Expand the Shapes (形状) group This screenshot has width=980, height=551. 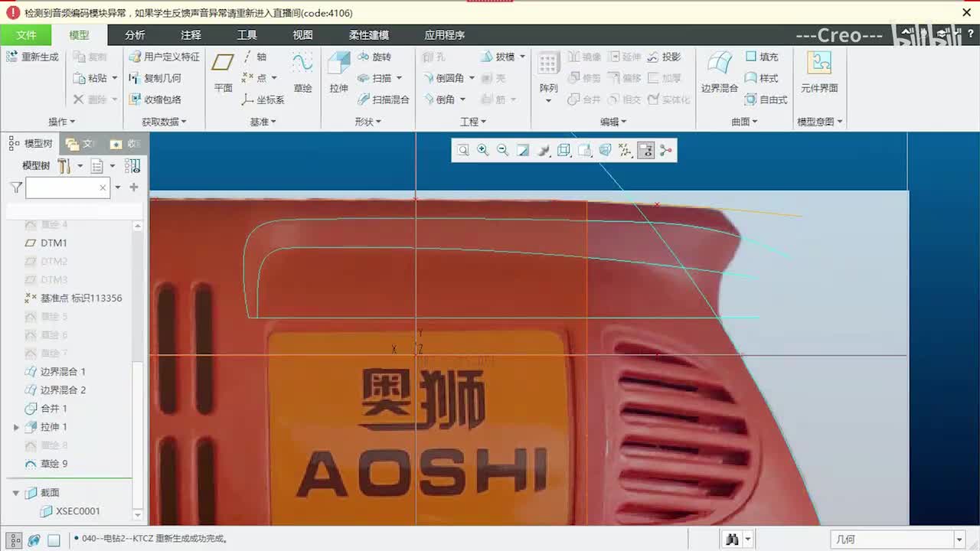[367, 122]
